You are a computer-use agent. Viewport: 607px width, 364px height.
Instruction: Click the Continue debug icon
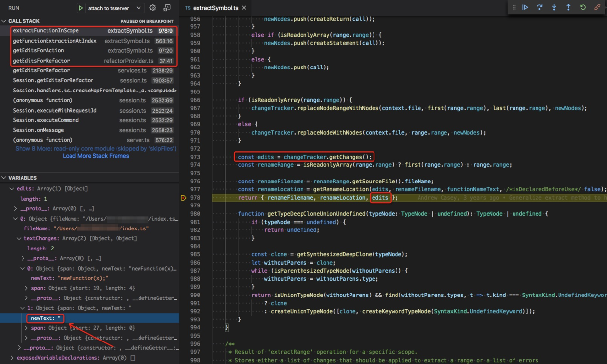[x=525, y=7]
